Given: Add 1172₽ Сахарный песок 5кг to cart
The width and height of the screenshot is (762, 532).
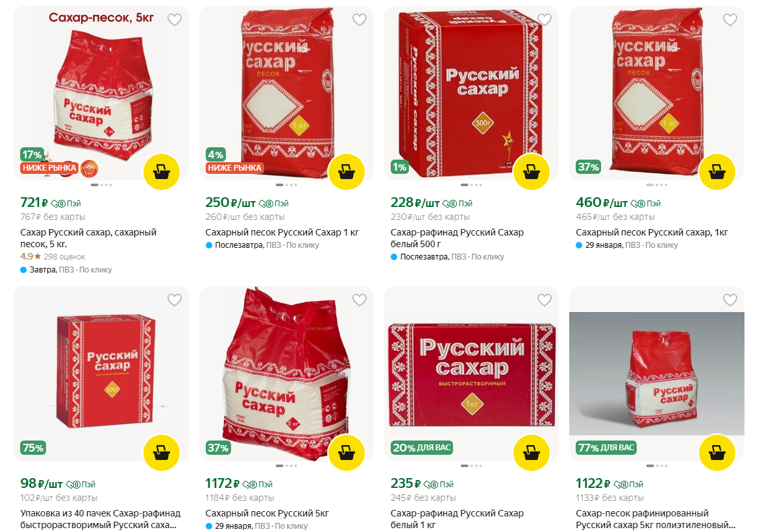Looking at the screenshot, I should tap(347, 453).
